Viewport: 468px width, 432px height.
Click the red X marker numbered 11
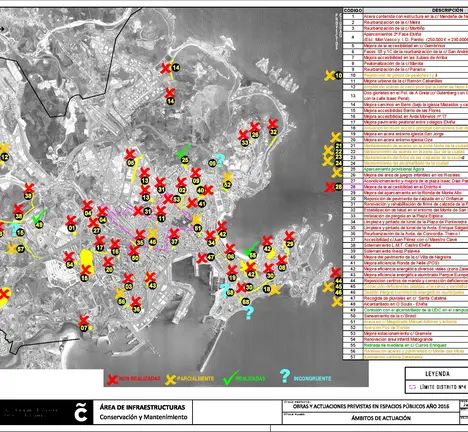coord(161,211)
